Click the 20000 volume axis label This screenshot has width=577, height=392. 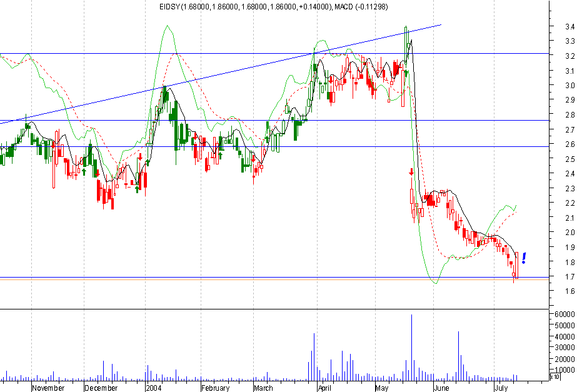564,358
